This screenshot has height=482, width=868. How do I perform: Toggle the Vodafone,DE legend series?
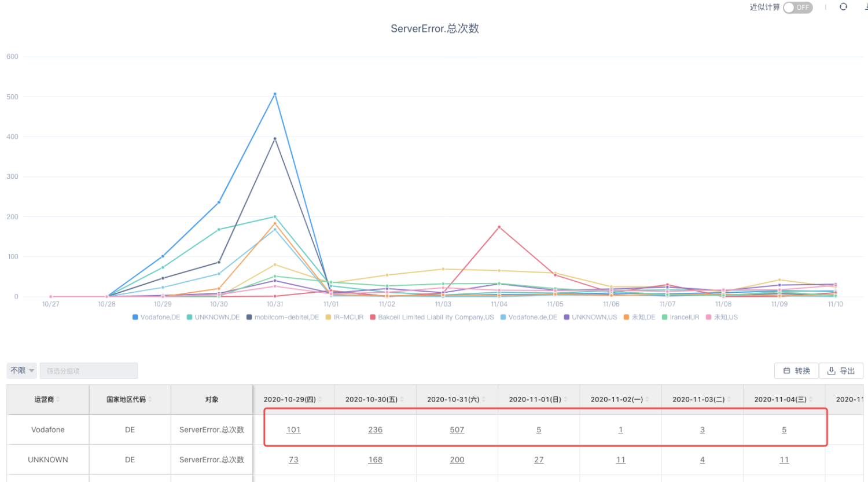pos(156,317)
